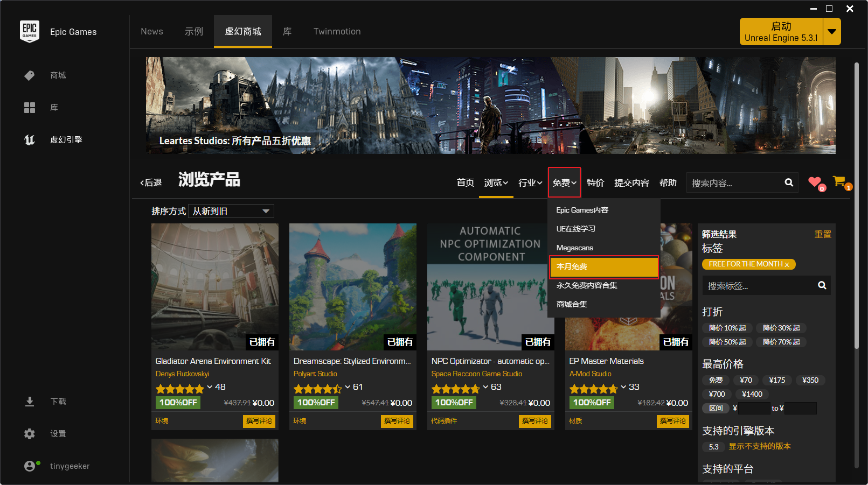Toggle the 降价 10% 起 discount filter
The width and height of the screenshot is (868, 485).
click(727, 328)
